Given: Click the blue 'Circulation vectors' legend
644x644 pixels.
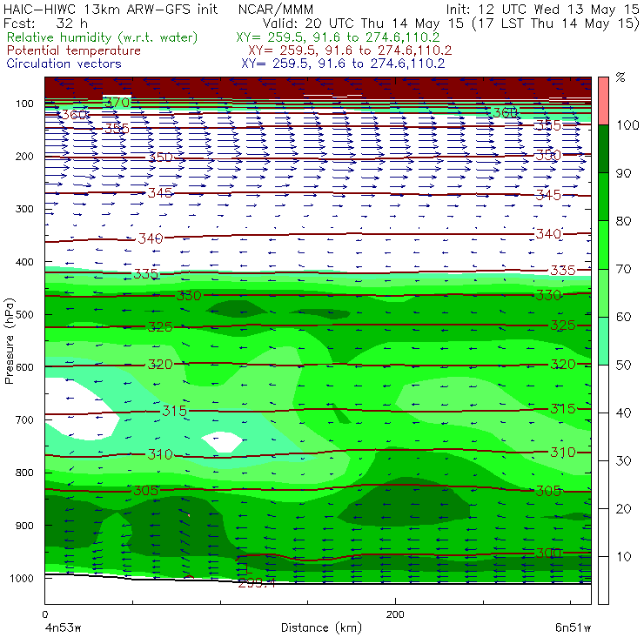Looking at the screenshot, I should (x=64, y=64).
